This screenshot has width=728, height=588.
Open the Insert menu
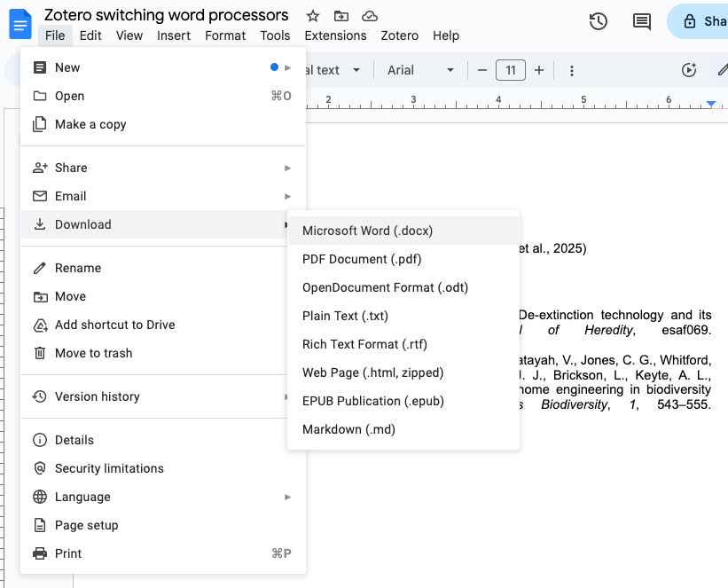coord(174,35)
